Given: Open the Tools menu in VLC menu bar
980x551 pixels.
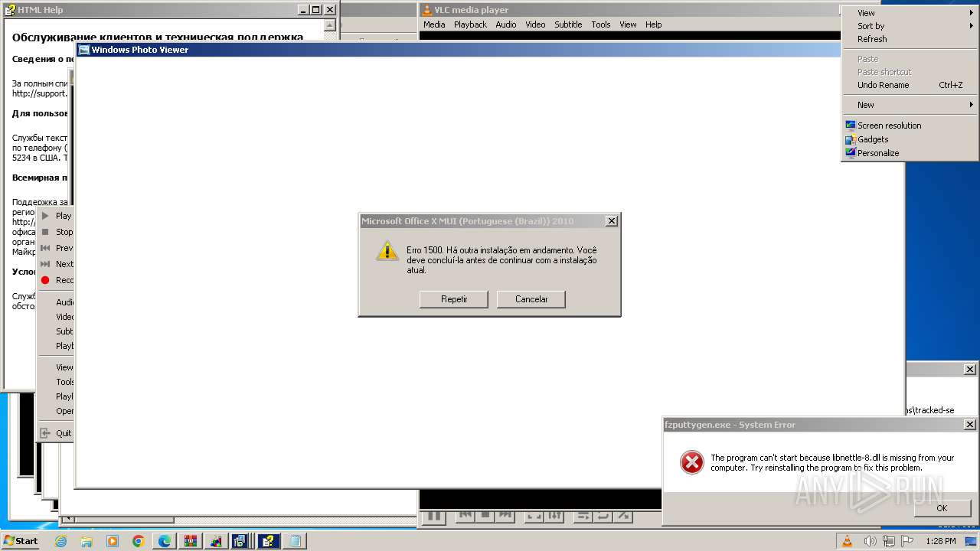Looking at the screenshot, I should 601,24.
